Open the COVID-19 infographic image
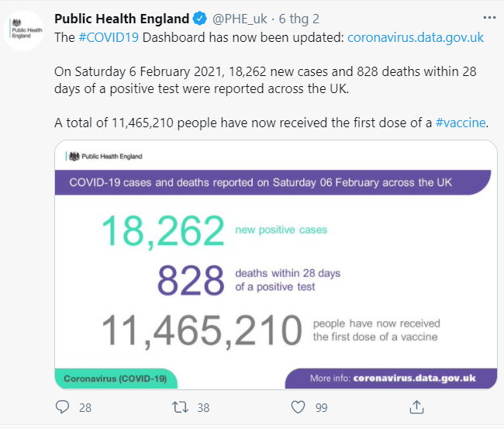Screen dimensions: 504x429 point(276,265)
